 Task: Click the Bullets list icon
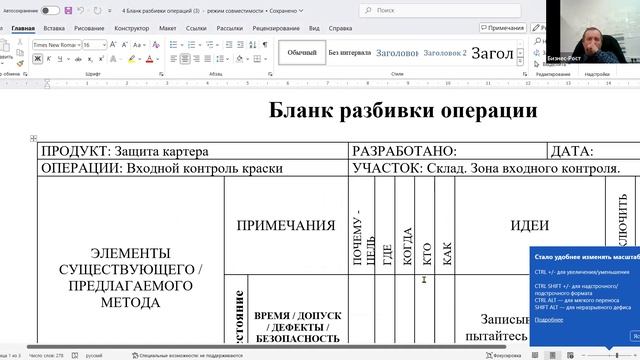173,44
